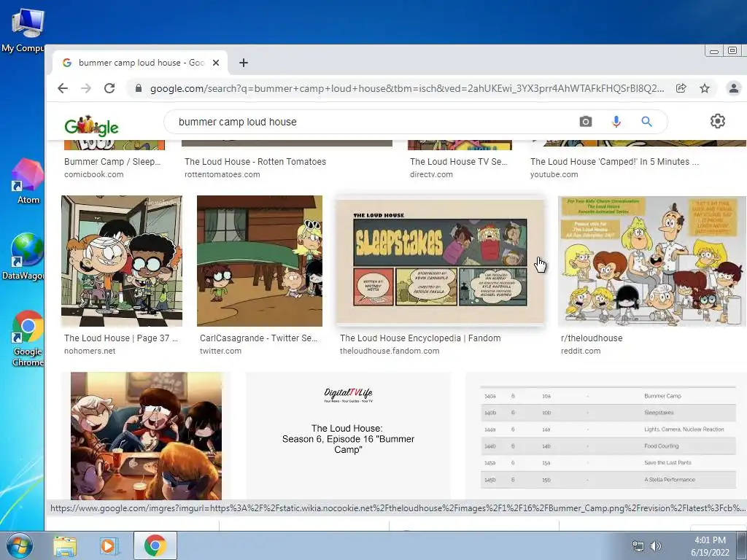The image size is (747, 560).
Task: Open The Loud House | Page 37 link
Action: 121,338
